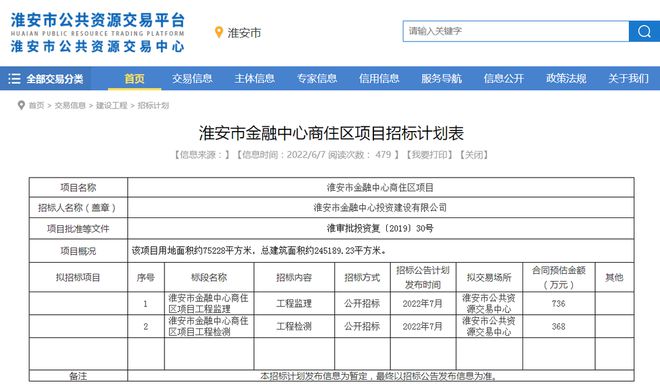This screenshot has height=392, width=660.
Task: Go to the 首页 navigation tab
Action: pos(134,78)
